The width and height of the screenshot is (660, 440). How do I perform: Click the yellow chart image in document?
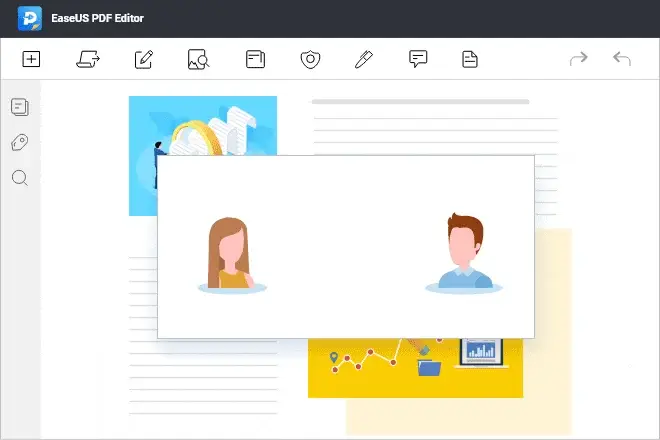[x=415, y=367]
